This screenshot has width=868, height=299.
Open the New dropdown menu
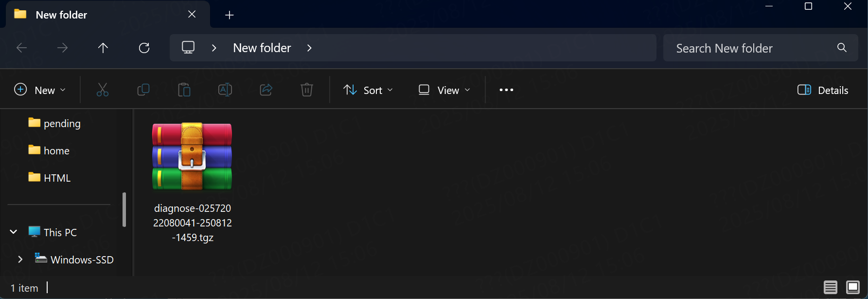point(40,90)
